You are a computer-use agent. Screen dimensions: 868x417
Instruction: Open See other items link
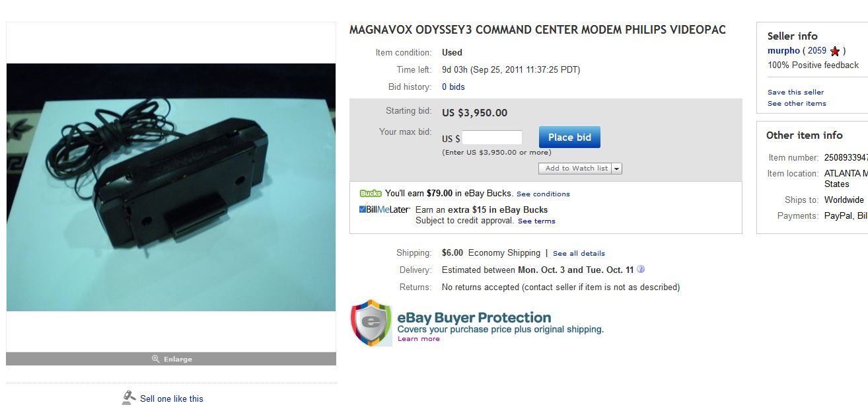coord(797,103)
